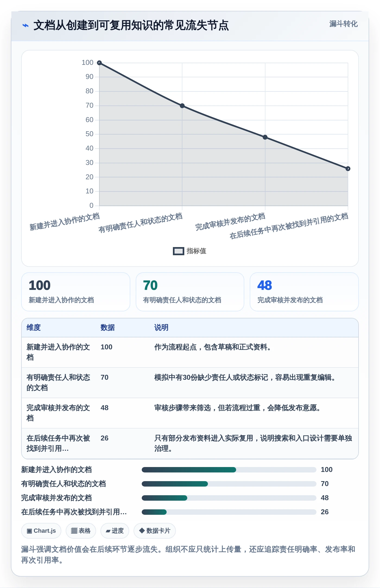This screenshot has width=380, height=588.
Task: Click progress value 100 at bar end
Action: [327, 470]
